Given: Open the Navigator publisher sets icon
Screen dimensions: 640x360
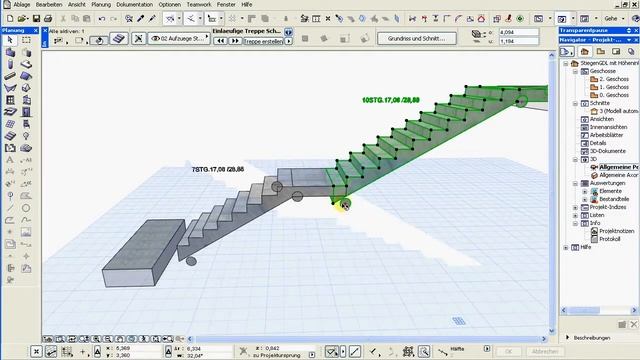Looking at the screenshot, I should (631, 51).
